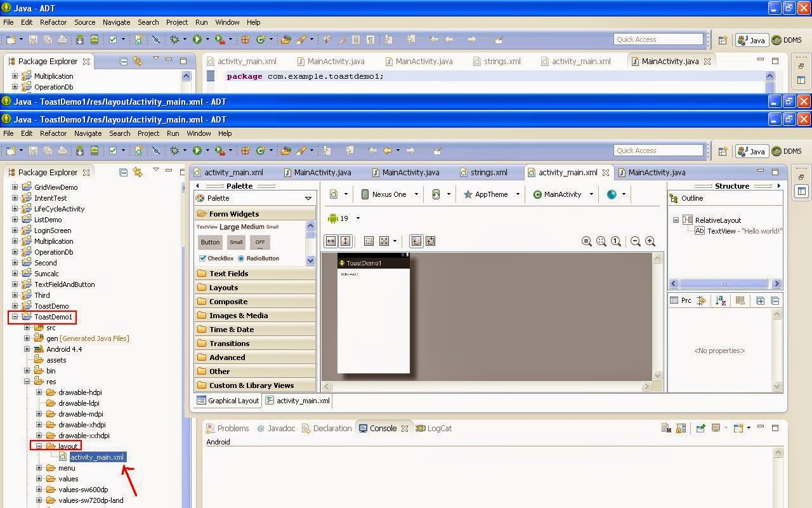812x508 pixels.
Task: Open Android API 19 version dropdown
Action: coord(344,218)
